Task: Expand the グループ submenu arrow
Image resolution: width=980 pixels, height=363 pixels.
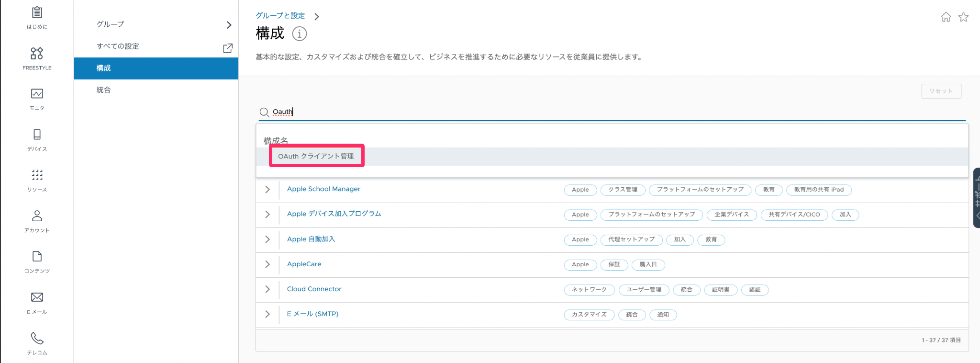Action: coord(229,25)
